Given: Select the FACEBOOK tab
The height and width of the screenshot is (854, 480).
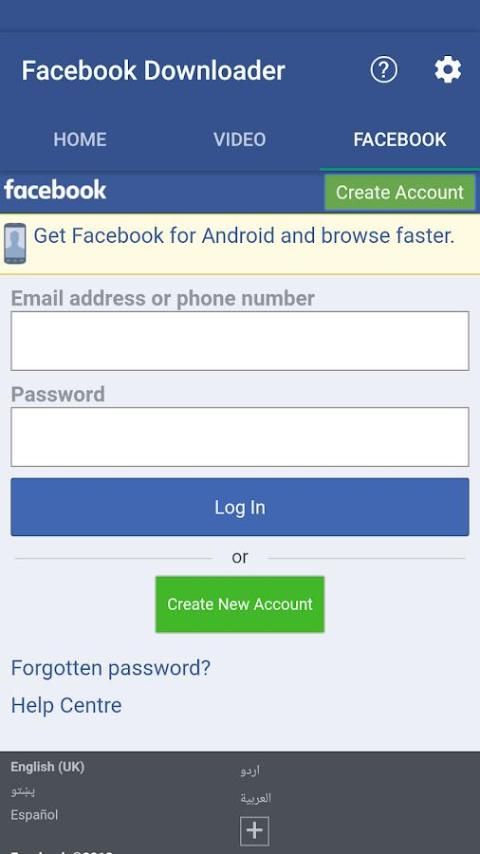Looking at the screenshot, I should [x=400, y=139].
